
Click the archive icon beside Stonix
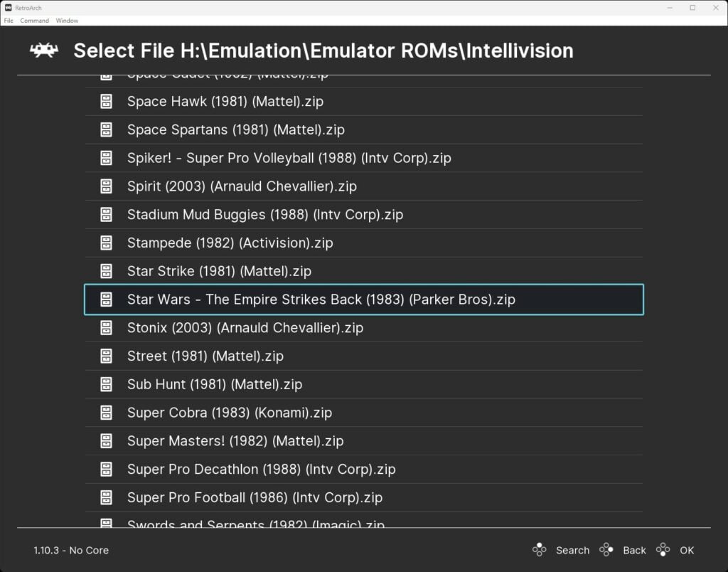point(107,328)
